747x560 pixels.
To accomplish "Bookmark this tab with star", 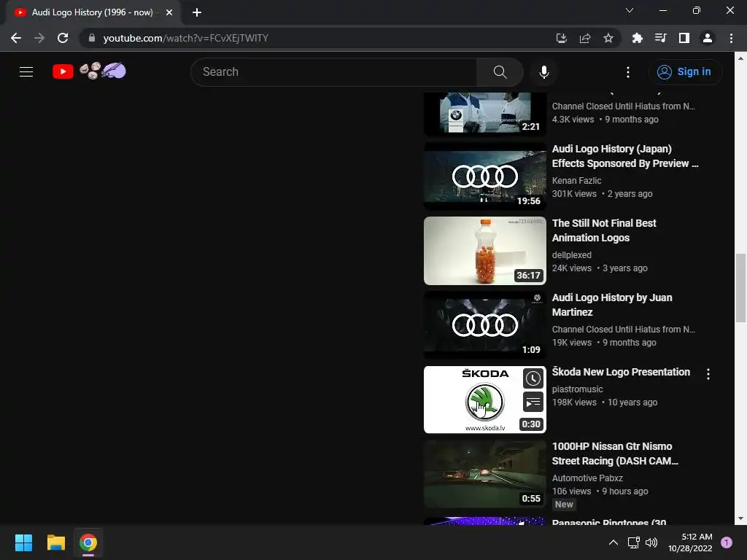I will [x=608, y=38].
